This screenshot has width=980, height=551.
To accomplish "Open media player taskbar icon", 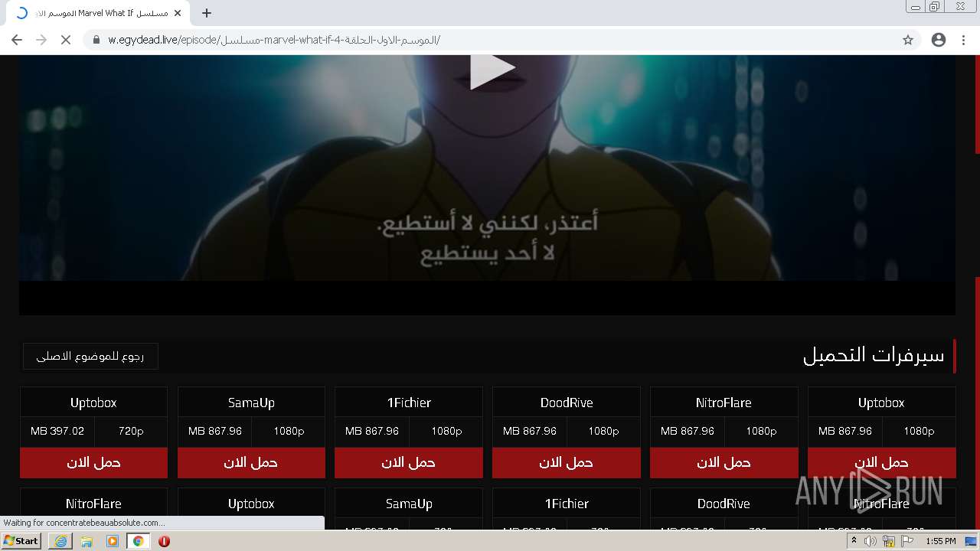I will tap(113, 541).
